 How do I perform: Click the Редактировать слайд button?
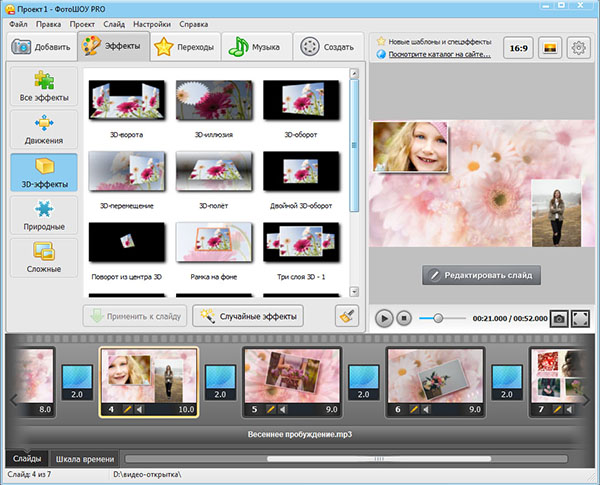tap(482, 275)
